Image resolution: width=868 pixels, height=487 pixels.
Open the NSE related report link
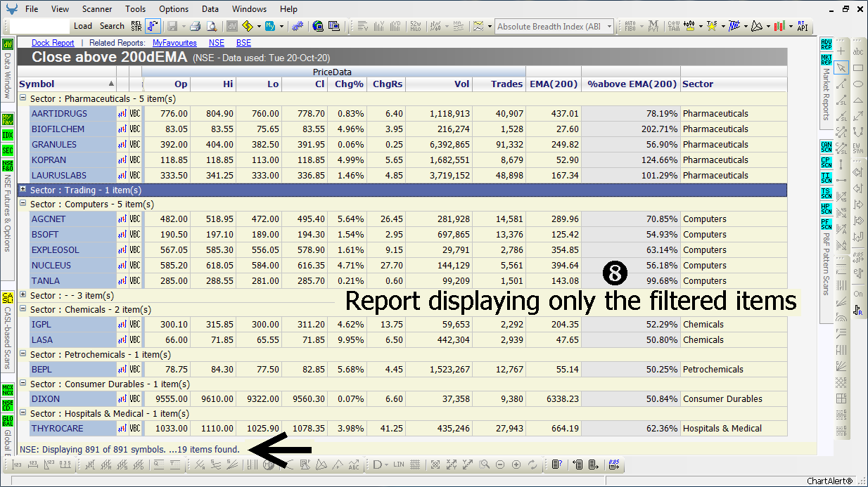click(216, 43)
